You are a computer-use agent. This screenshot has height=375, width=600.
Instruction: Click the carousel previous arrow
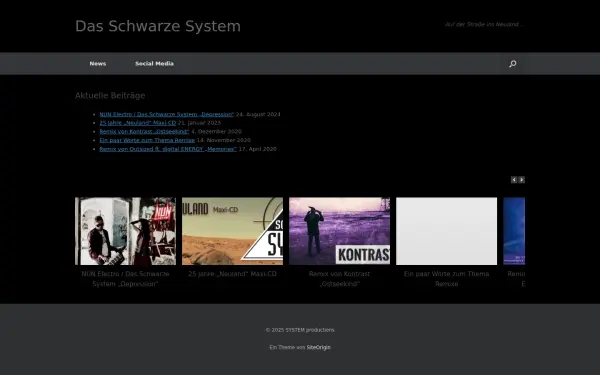[514, 180]
